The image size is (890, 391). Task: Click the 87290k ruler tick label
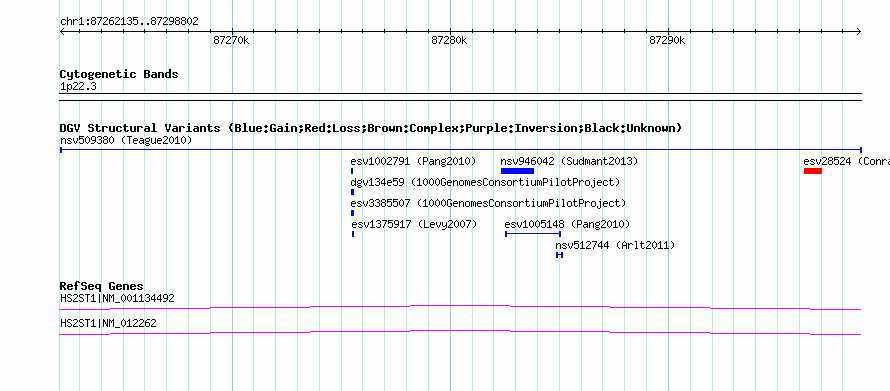click(x=667, y=41)
